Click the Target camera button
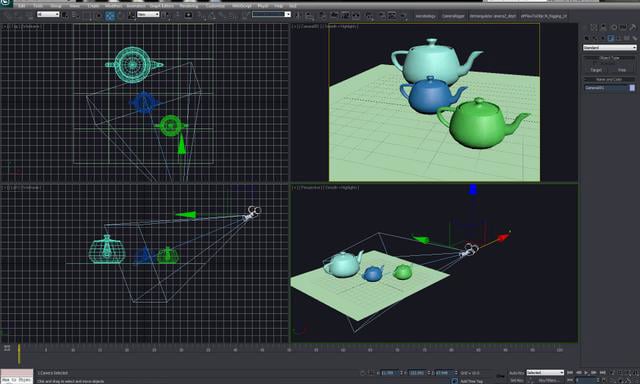 coord(596,70)
